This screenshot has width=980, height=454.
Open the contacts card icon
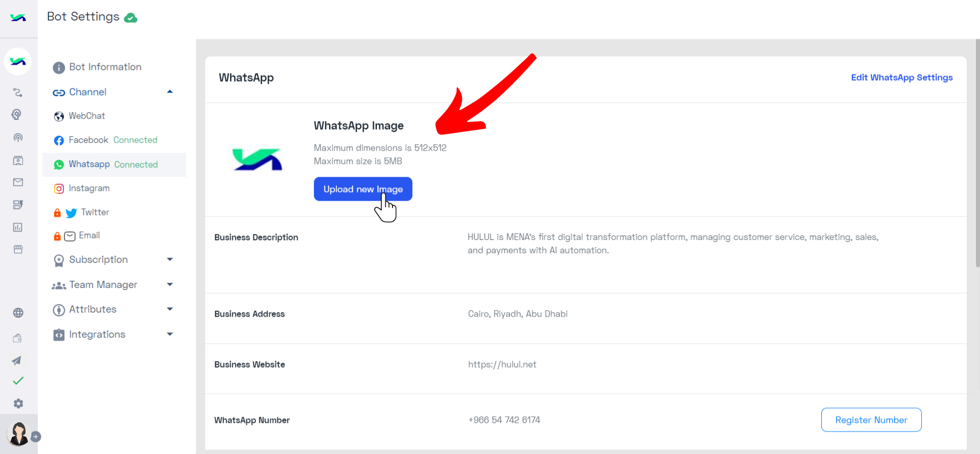(18, 160)
